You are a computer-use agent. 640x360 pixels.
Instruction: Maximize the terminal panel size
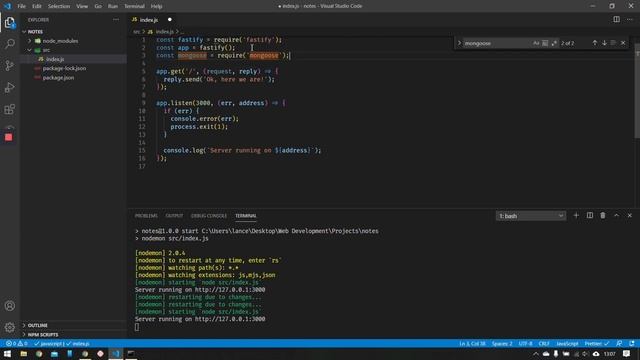pyautogui.click(x=616, y=215)
